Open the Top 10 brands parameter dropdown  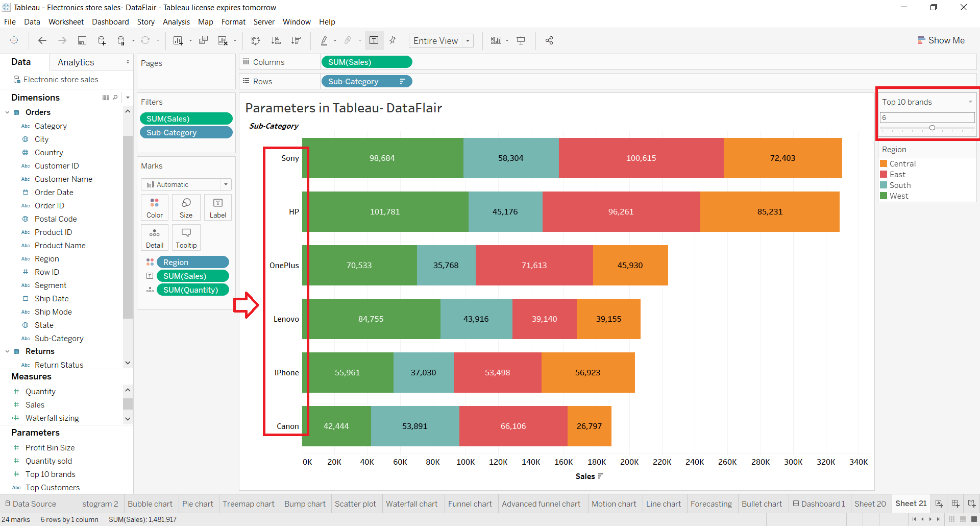970,102
